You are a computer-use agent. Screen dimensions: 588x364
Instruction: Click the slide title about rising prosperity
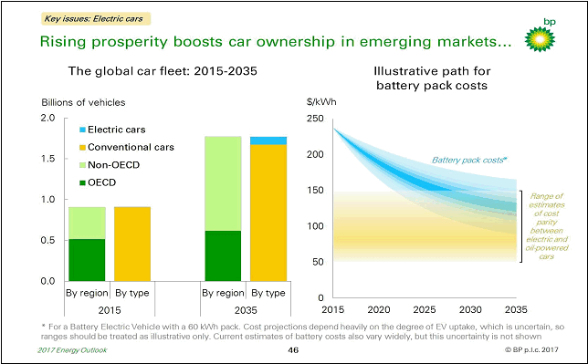tap(276, 42)
